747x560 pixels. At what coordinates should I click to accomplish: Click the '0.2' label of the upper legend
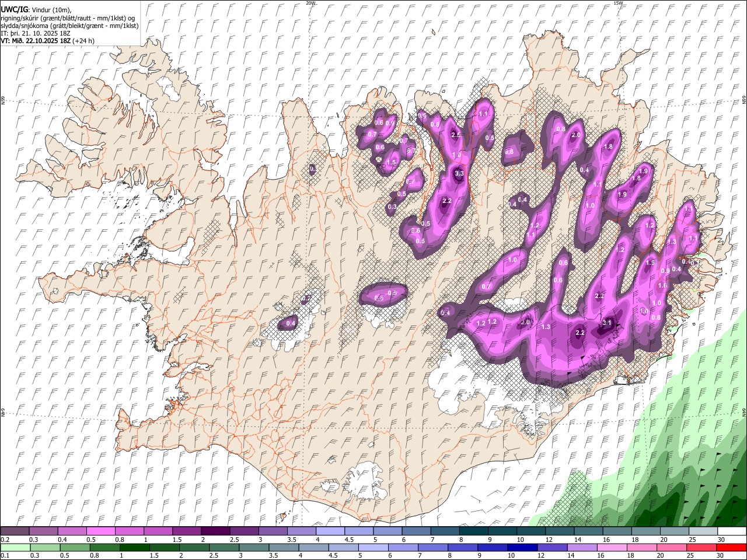click(5, 540)
